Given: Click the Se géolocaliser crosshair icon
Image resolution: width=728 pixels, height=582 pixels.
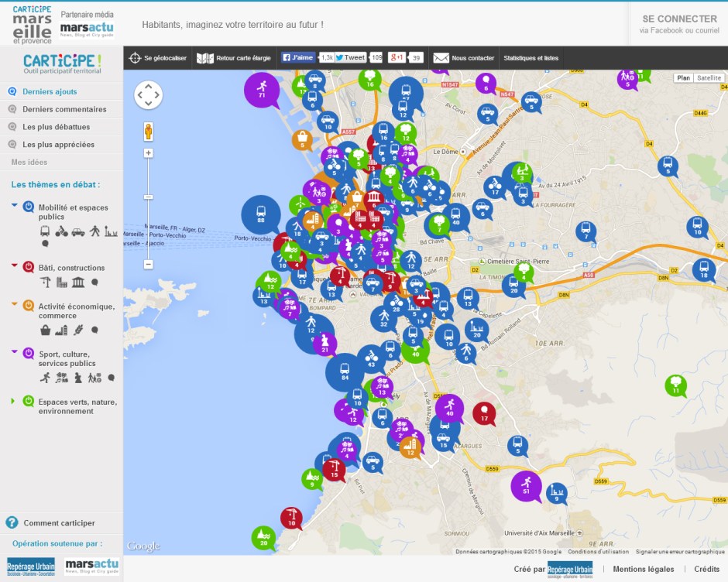Looking at the screenshot, I should click(135, 58).
